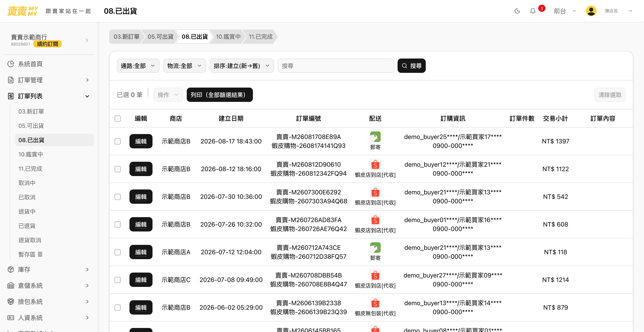The height and width of the screenshot is (332, 644).
Task: Click Shopee icon for order M260726AD83FA
Action: pyautogui.click(x=375, y=220)
